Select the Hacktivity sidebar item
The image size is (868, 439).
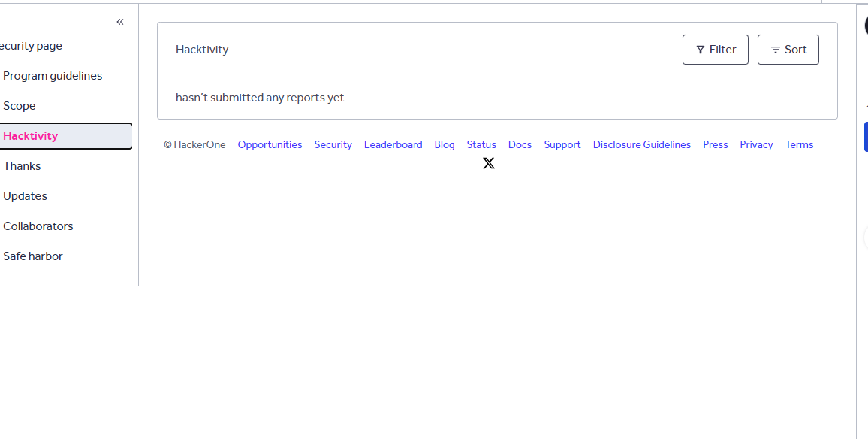pos(66,136)
